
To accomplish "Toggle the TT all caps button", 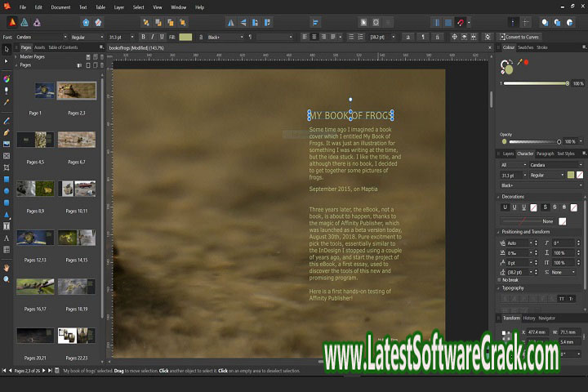I will point(561,299).
